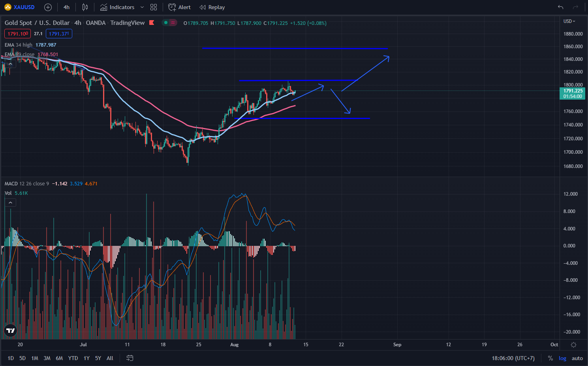Viewport: 588px width, 366px height.
Task: Open the USD currency dropdown
Action: click(569, 21)
